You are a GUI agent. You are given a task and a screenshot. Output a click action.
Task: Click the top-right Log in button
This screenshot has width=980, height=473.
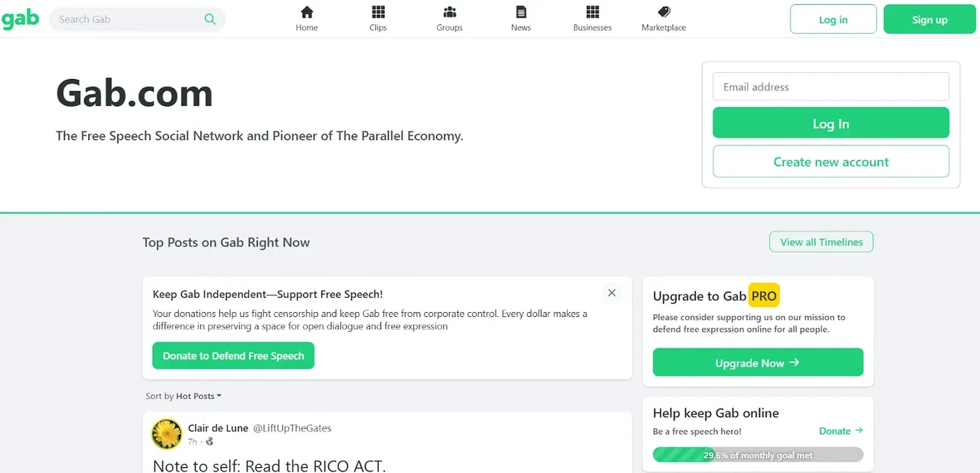(833, 20)
